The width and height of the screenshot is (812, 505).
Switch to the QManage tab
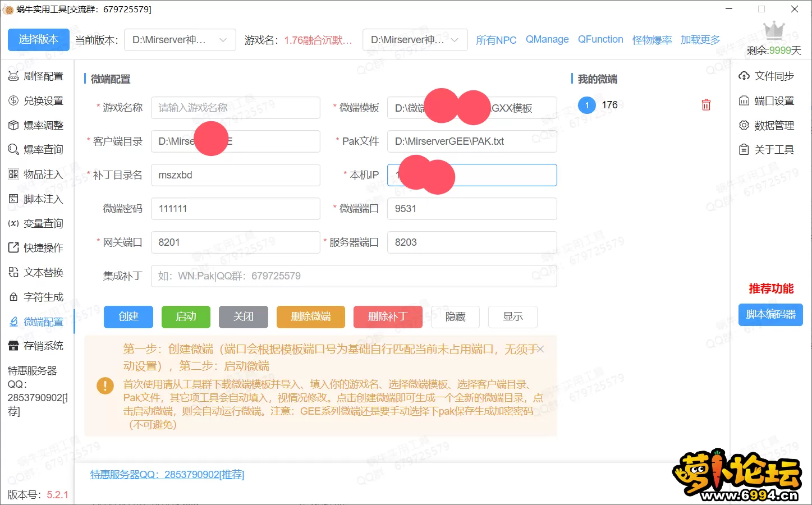547,39
